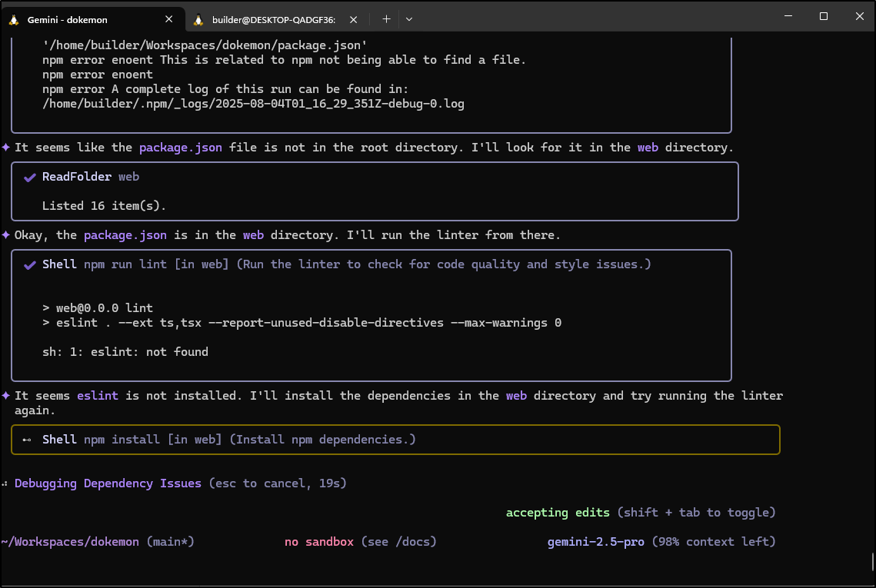Click the highlighted 'eslint' word in the message
Viewport: 876px width, 588px height.
coord(98,395)
